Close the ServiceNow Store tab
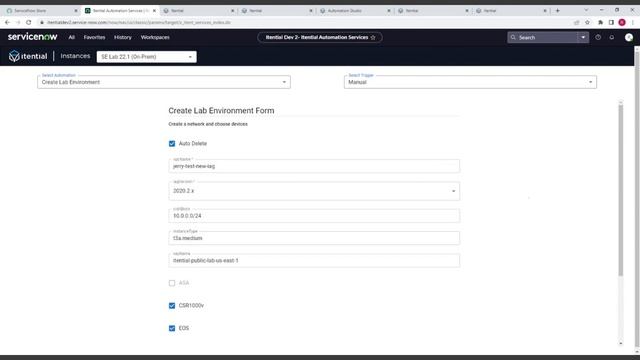640x360 pixels. pos(76,11)
